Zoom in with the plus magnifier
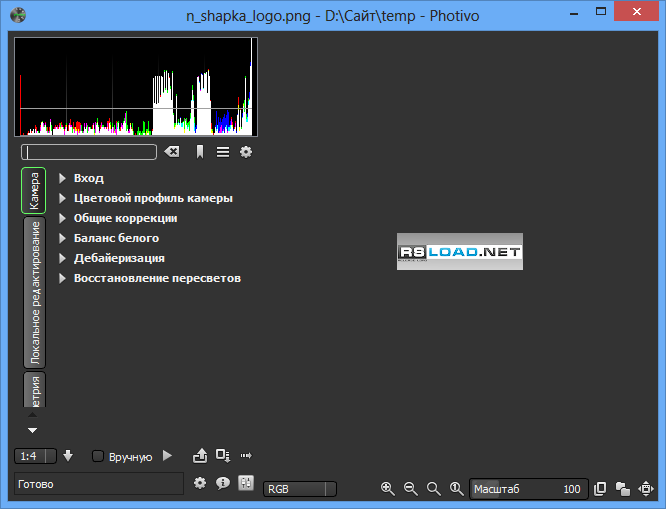This screenshot has height=509, width=666. pos(388,489)
